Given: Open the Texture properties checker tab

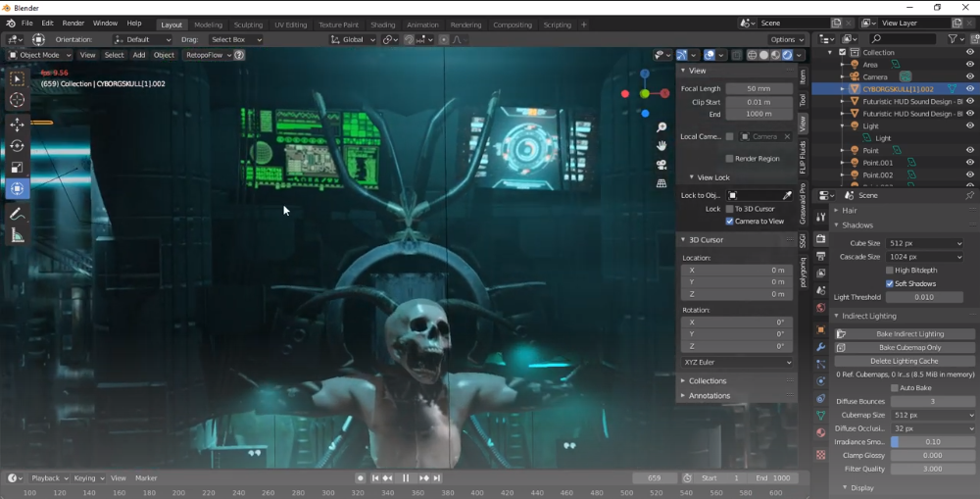Looking at the screenshot, I should click(x=820, y=455).
